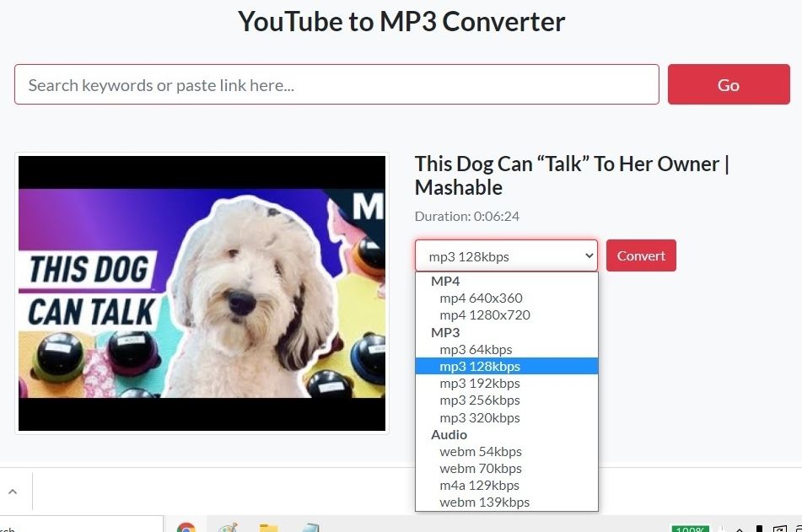The width and height of the screenshot is (802, 532).
Task: Select mp4 1280x720 option
Action: (x=484, y=314)
